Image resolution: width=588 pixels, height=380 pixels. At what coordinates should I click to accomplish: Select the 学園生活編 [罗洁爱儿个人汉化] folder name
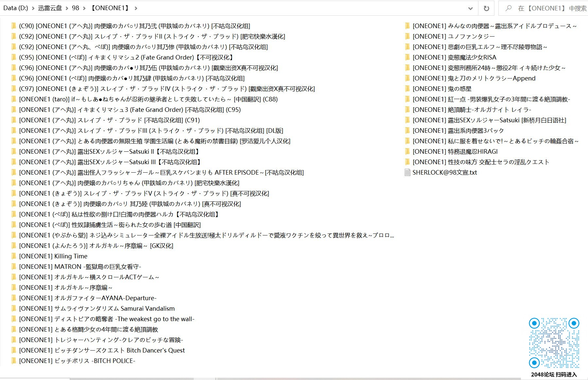[155, 141]
